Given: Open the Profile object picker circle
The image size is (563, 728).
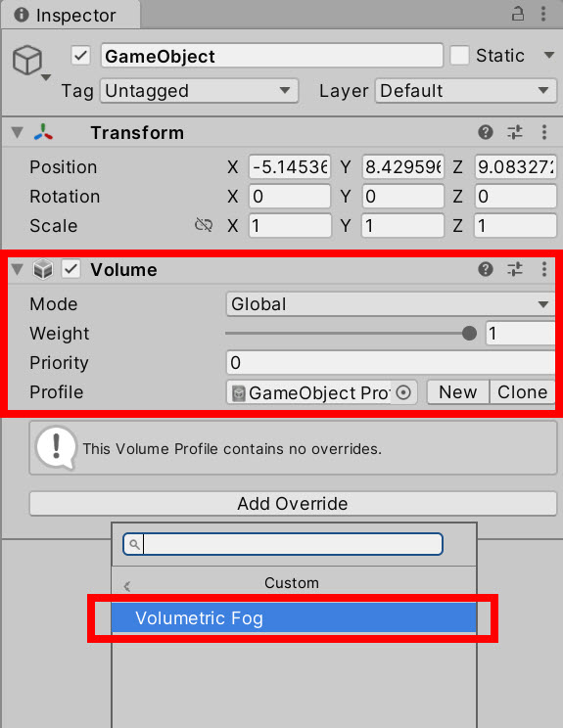Looking at the screenshot, I should coord(403,392).
